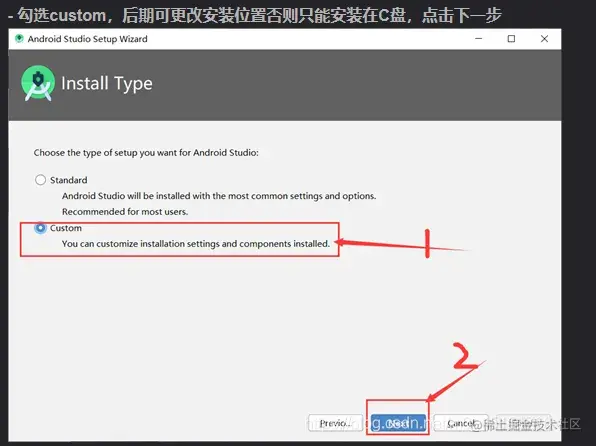
Task: Select the Custom install type radio button
Action: click(40, 228)
